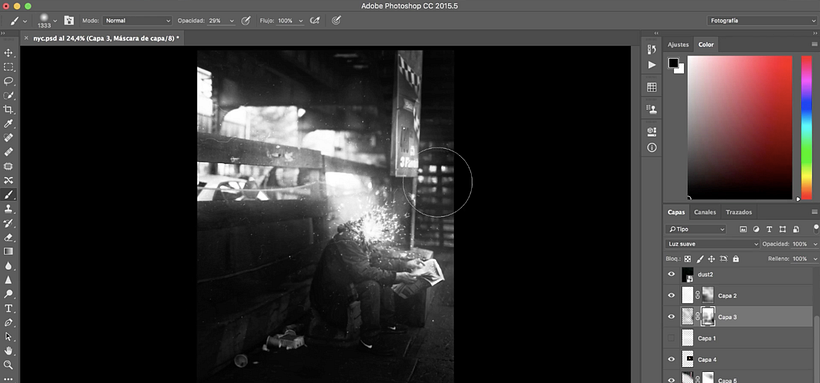Screen dimensions: 820x383
Task: Select the Path Selection tool
Action: point(8,336)
